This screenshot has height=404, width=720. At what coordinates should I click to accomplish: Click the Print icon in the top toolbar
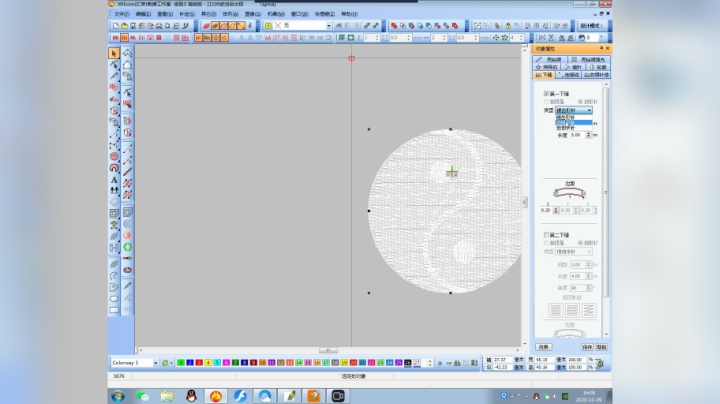coord(159,26)
